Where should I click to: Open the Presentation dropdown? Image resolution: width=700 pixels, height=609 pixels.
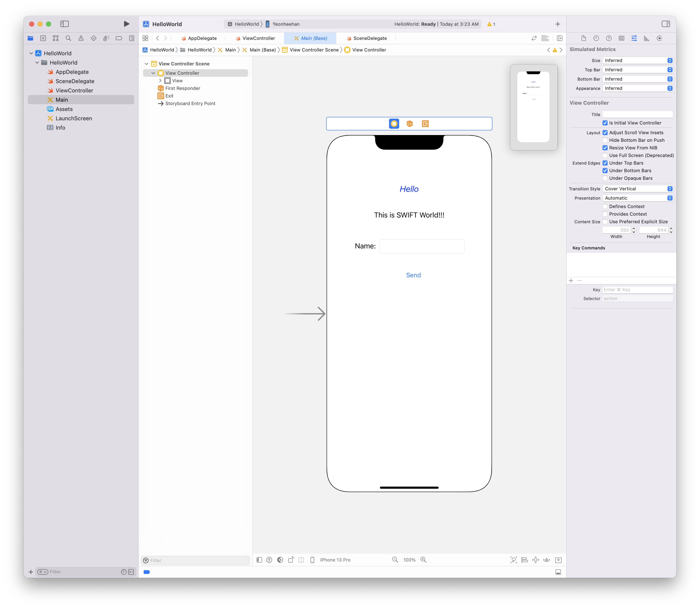click(638, 198)
